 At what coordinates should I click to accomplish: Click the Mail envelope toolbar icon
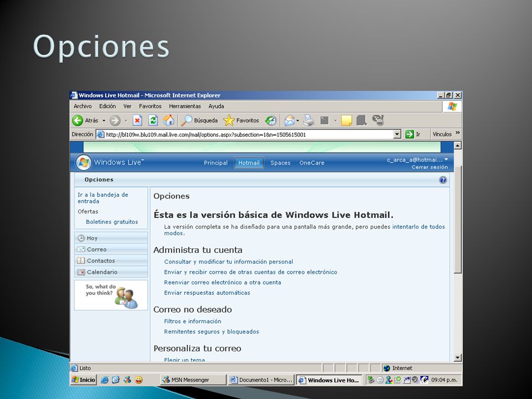[x=289, y=120]
